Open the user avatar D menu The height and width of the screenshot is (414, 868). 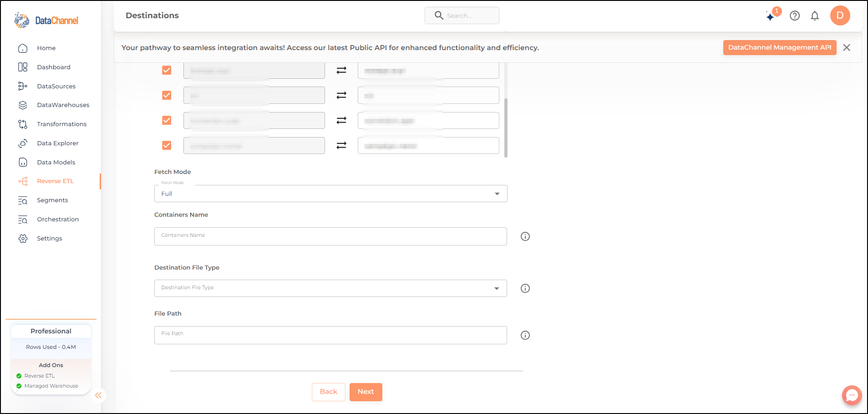[x=840, y=15]
